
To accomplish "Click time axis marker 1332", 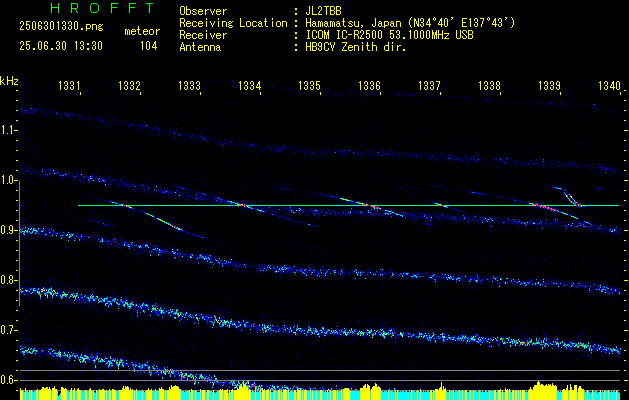I will (x=129, y=85).
